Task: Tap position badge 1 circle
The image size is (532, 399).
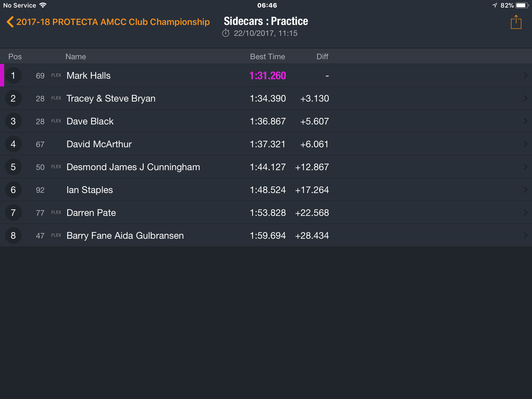Action: 13,75
